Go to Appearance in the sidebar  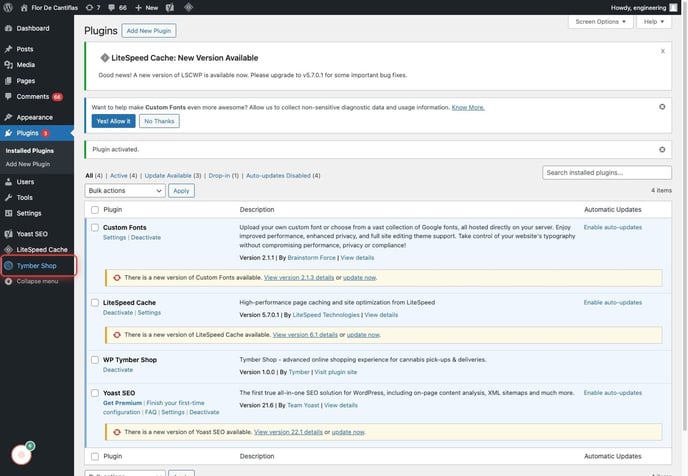point(34,116)
